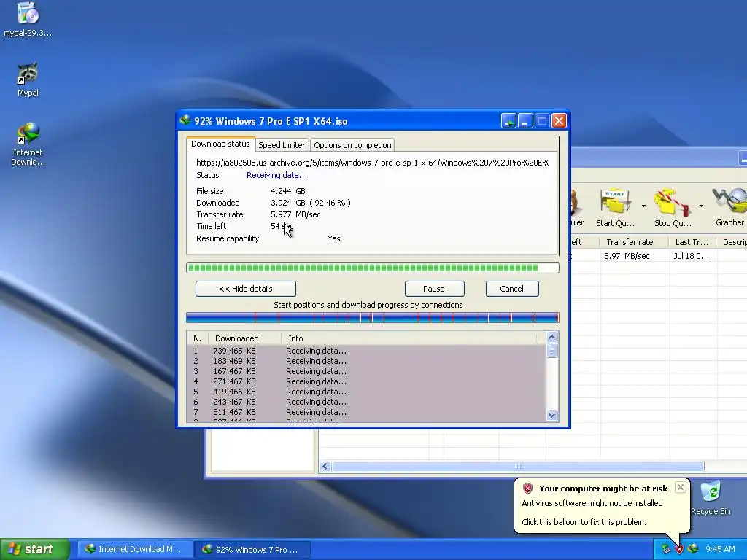Viewport: 747px width, 560px height.
Task: Minimize download dialog to tray button
Action: point(508,121)
